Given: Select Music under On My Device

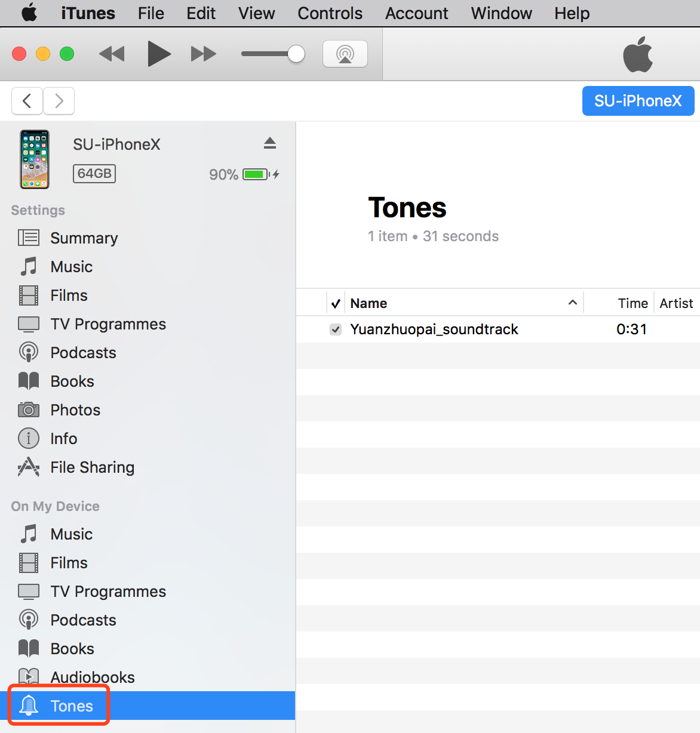Looking at the screenshot, I should tap(148, 534).
